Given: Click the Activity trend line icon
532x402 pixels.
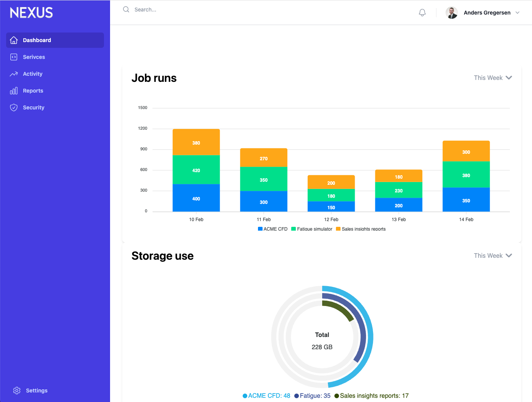Looking at the screenshot, I should coord(14,74).
